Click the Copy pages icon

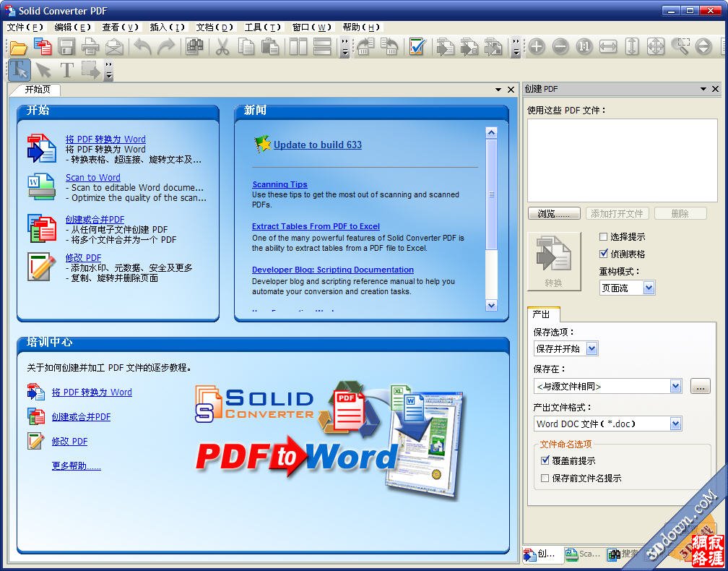point(246,47)
